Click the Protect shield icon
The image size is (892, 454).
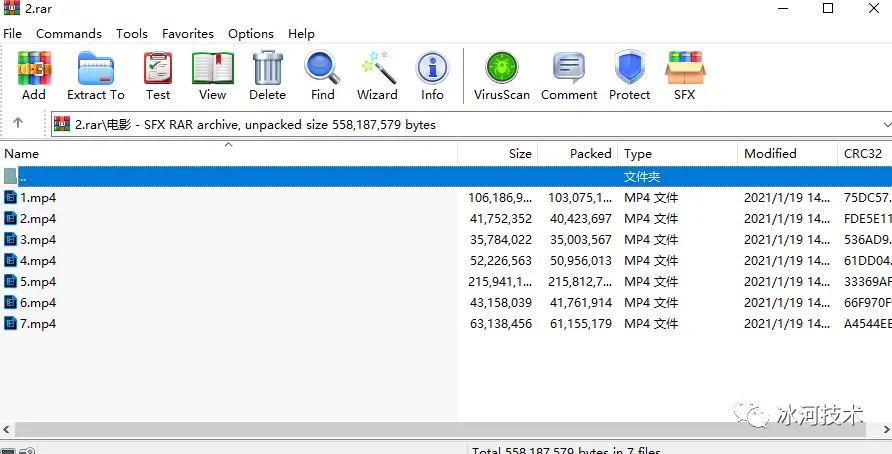point(629,69)
